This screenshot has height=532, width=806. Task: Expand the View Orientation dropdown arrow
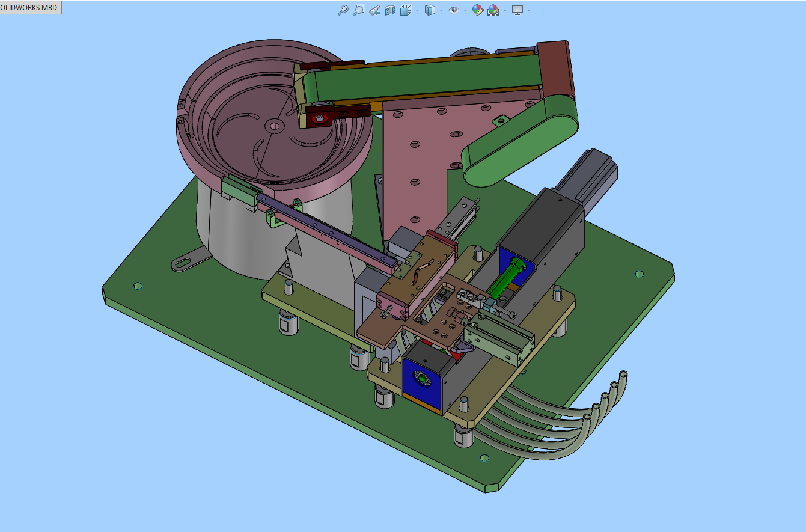coord(417,10)
